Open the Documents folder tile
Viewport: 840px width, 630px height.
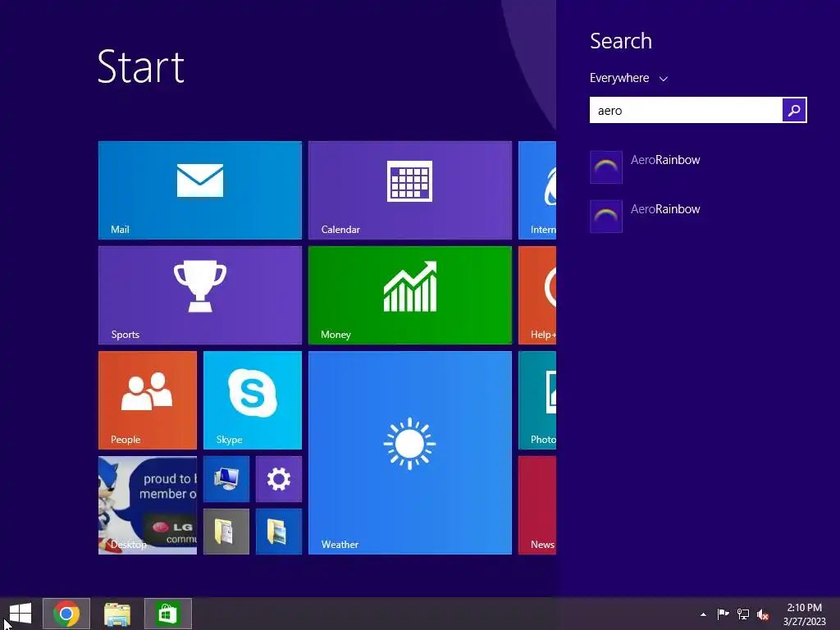pos(226,532)
